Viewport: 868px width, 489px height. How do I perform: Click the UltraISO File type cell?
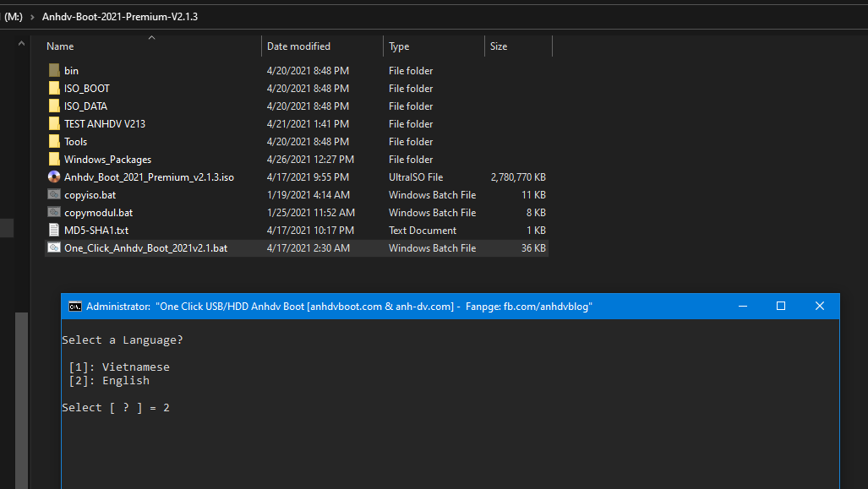point(416,177)
